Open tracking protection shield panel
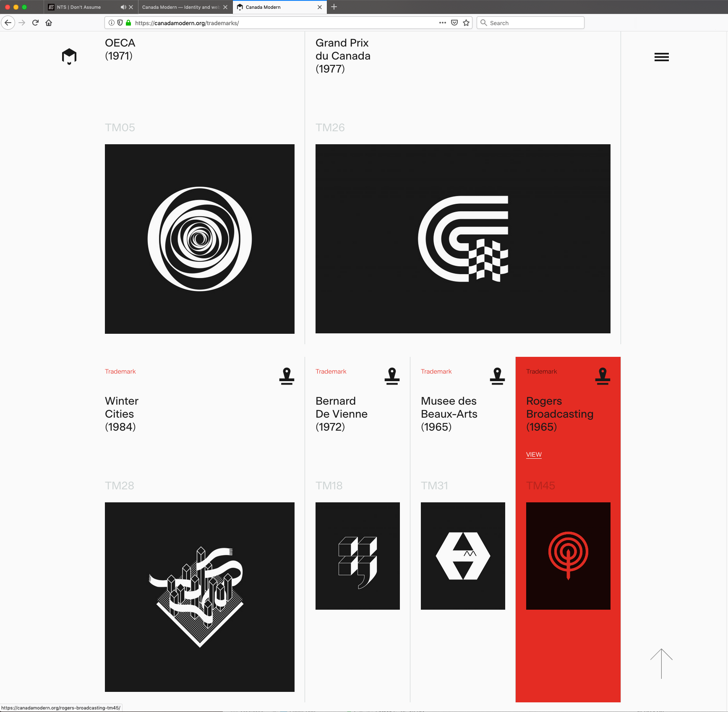Screen dimensions: 728x712 point(120,23)
